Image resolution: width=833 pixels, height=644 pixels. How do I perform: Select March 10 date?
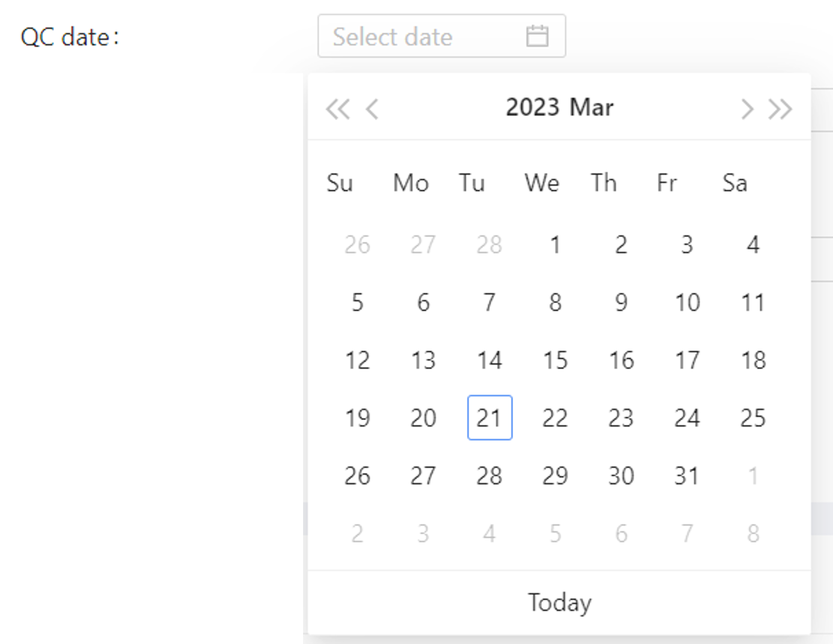(687, 302)
